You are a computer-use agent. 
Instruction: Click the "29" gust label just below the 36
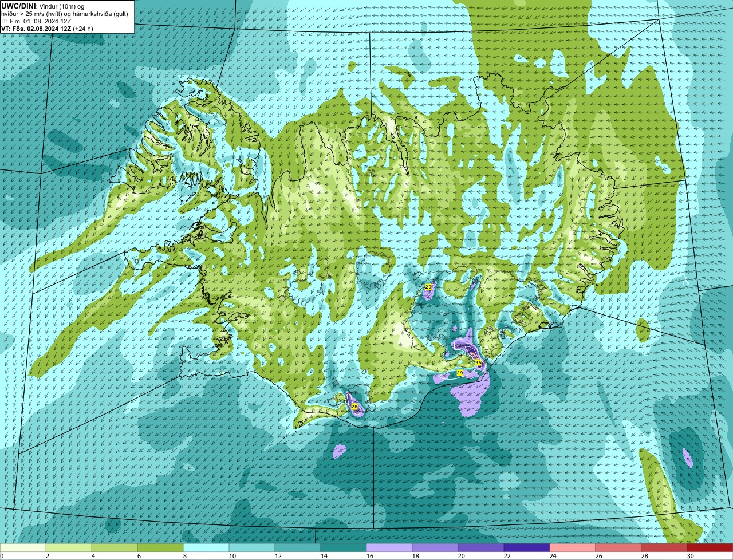(x=459, y=373)
